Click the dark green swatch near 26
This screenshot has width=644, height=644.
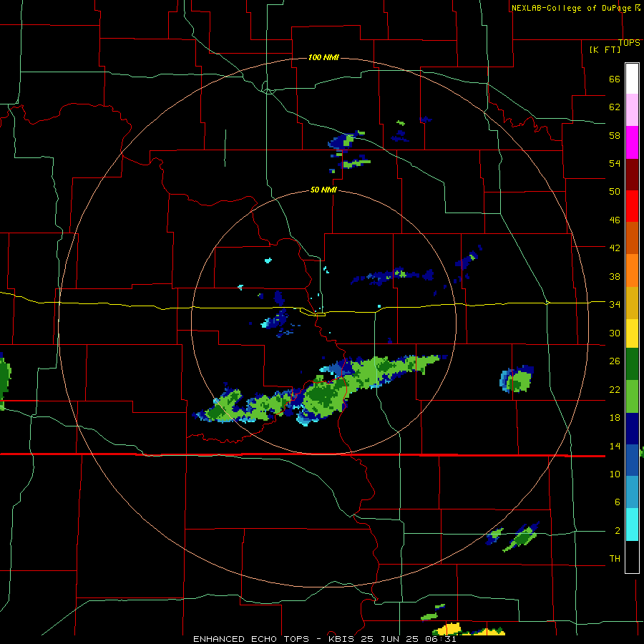coord(632,364)
